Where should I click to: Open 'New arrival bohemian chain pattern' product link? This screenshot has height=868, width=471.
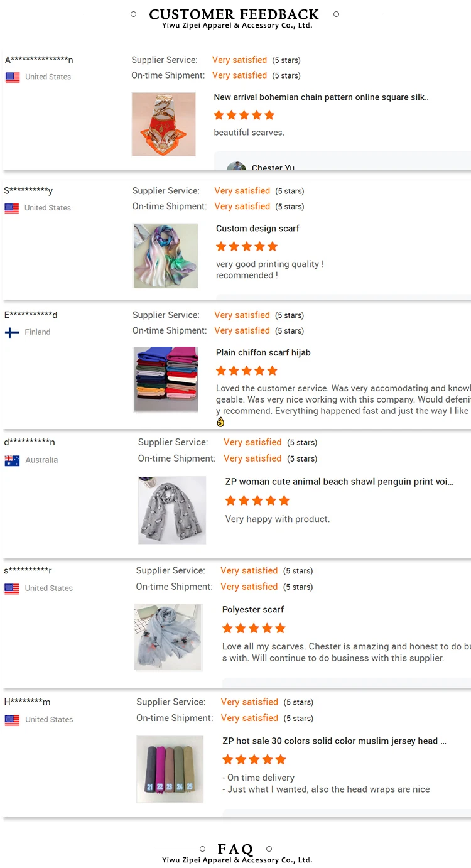(321, 97)
